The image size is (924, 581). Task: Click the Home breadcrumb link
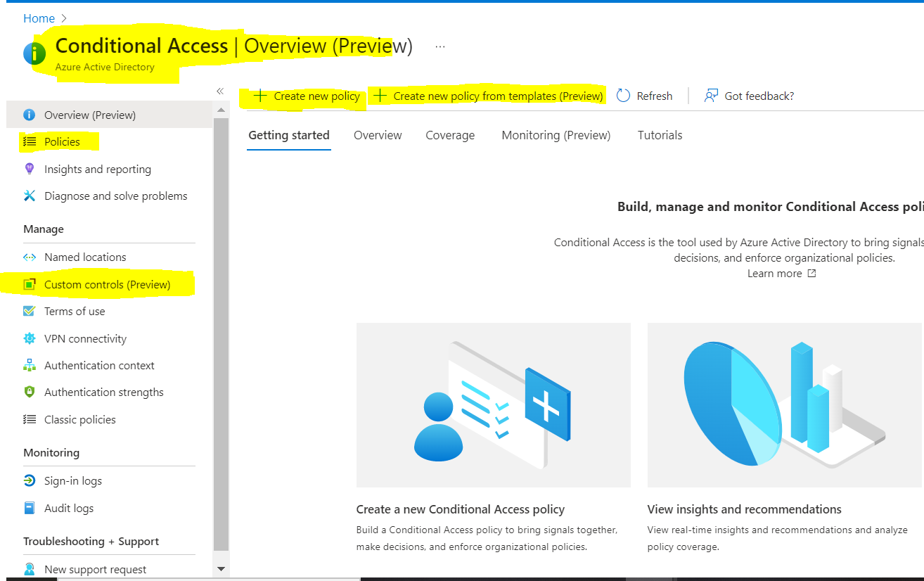[39, 18]
